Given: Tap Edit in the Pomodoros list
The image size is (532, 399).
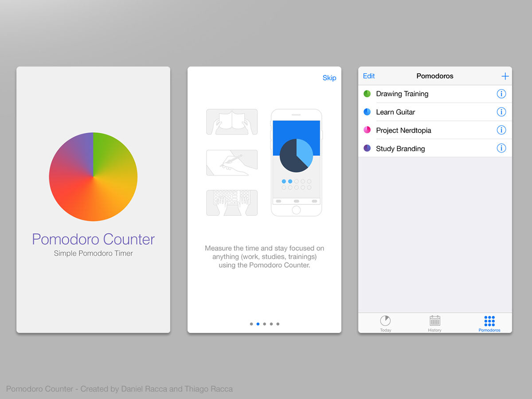Looking at the screenshot, I should 369,76.
